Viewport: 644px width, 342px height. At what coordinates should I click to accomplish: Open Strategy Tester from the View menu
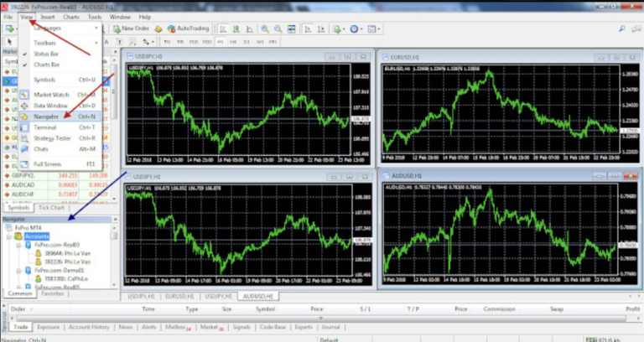point(54,137)
